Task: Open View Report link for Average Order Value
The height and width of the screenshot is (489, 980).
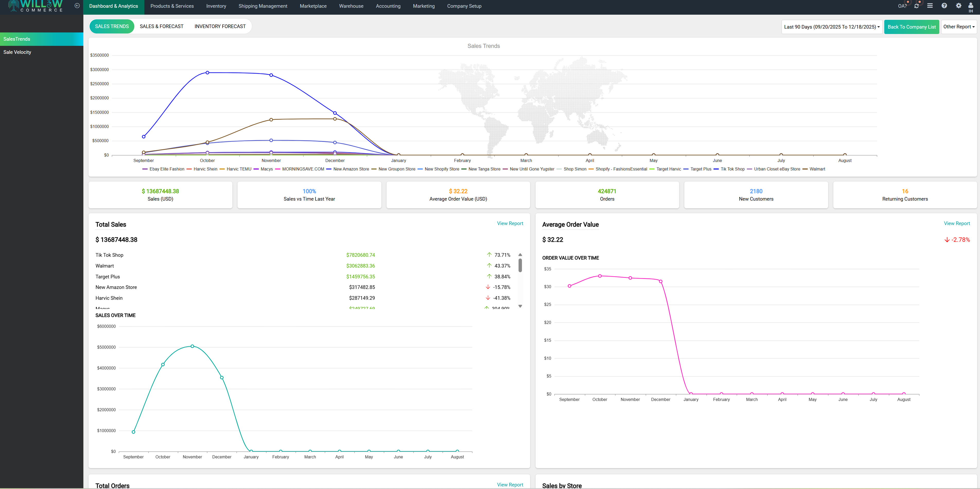Action: click(957, 223)
